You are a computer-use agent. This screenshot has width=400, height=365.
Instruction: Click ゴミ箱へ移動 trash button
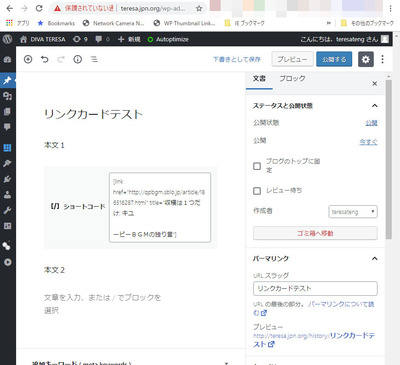315,233
